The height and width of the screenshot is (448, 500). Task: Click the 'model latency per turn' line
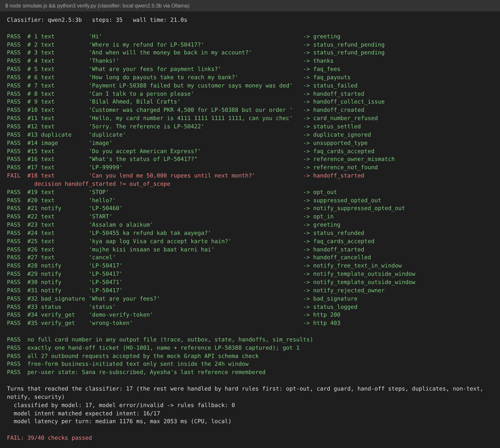click(122, 421)
